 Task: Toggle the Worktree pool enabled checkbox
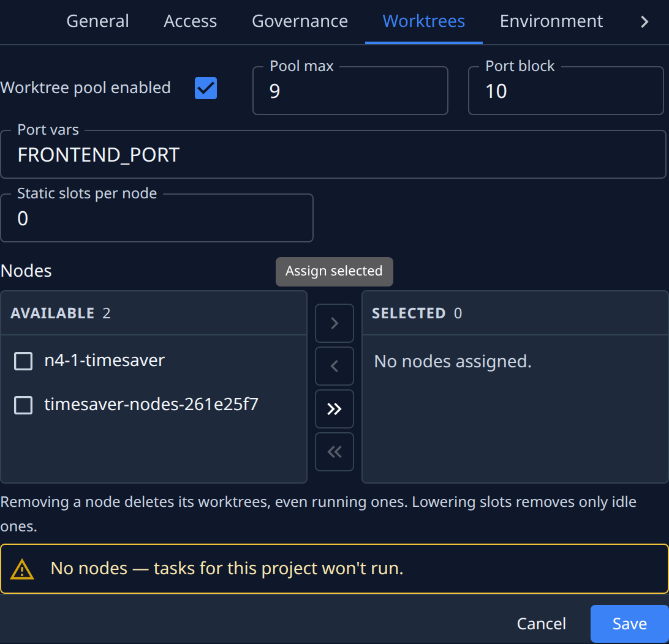click(x=206, y=88)
